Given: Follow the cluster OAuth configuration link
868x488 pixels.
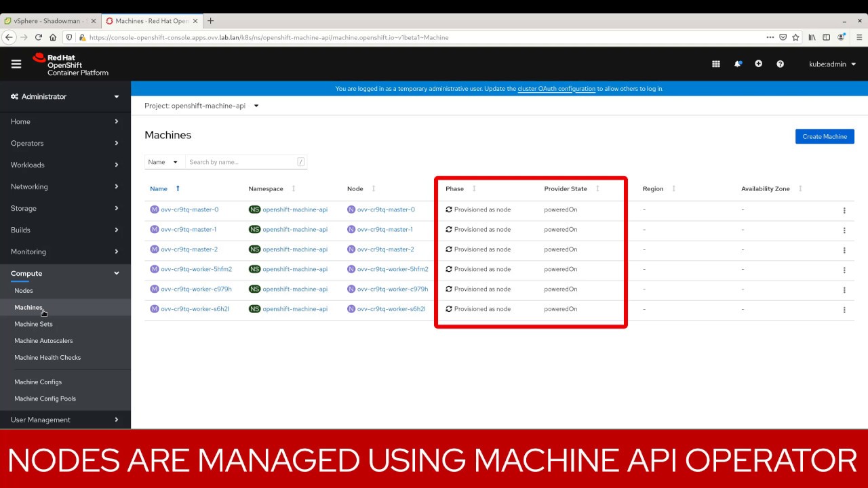Looking at the screenshot, I should pyautogui.click(x=556, y=89).
